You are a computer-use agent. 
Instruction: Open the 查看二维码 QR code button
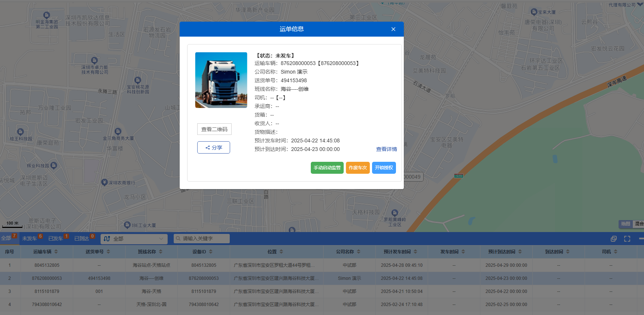tap(214, 129)
